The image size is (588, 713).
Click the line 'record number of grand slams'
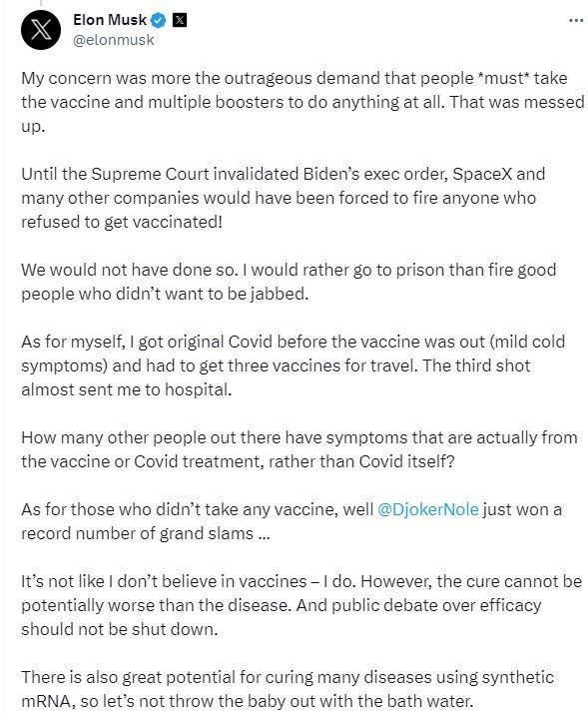click(x=146, y=533)
